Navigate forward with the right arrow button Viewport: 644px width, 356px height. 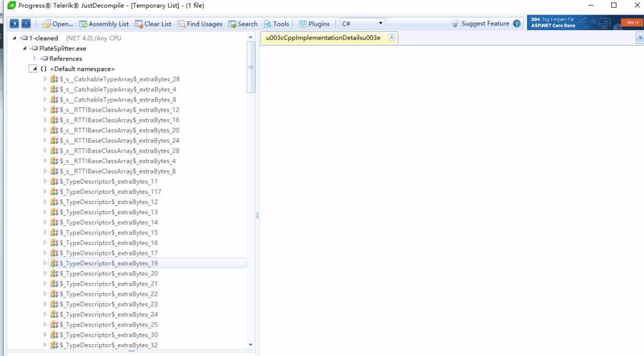click(26, 24)
